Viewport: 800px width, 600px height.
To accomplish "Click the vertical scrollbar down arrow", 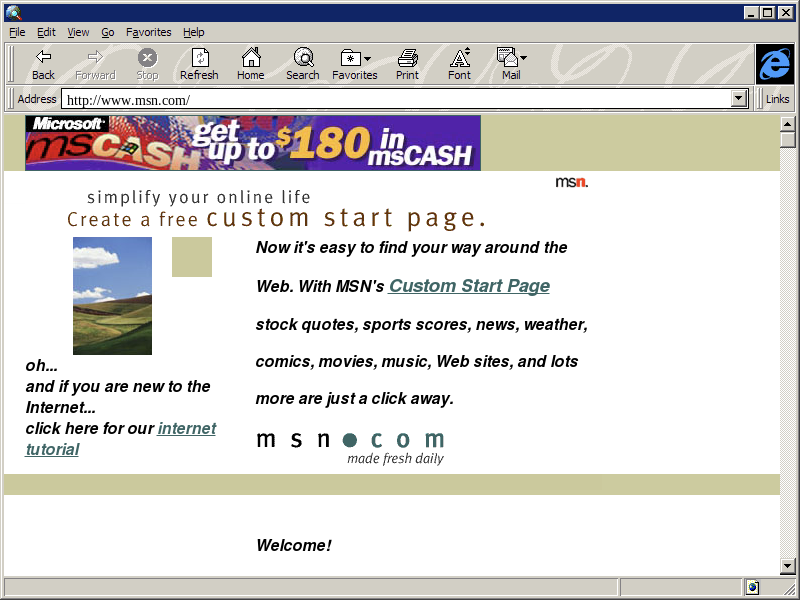I will click(788, 566).
